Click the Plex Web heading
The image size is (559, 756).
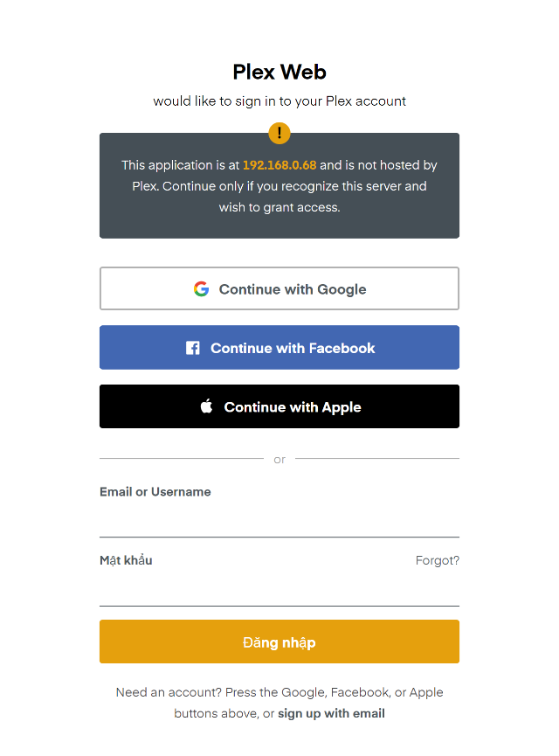click(x=279, y=72)
